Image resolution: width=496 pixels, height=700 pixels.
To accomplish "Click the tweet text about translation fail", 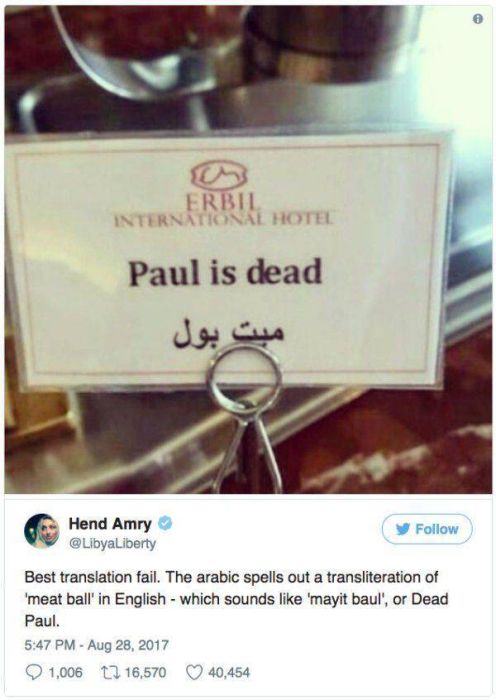I will [236, 599].
